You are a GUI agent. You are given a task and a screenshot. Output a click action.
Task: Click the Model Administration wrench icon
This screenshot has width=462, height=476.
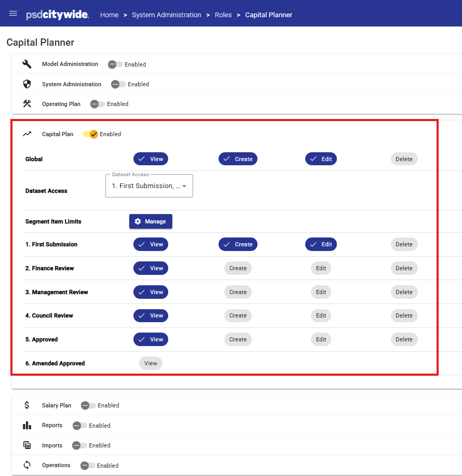(x=27, y=64)
